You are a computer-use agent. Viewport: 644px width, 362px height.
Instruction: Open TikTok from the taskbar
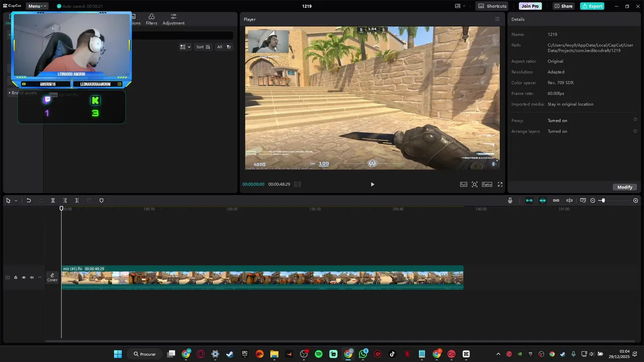pyautogui.click(x=392, y=354)
